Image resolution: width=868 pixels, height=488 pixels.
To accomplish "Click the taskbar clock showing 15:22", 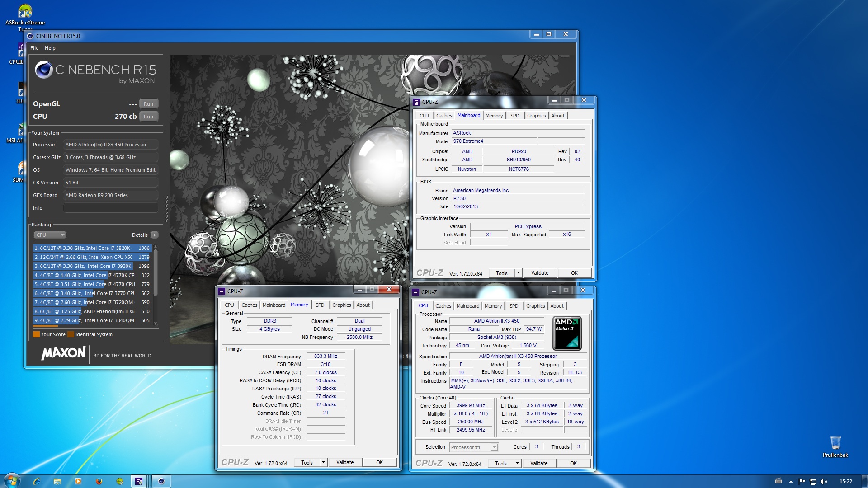I will [845, 482].
